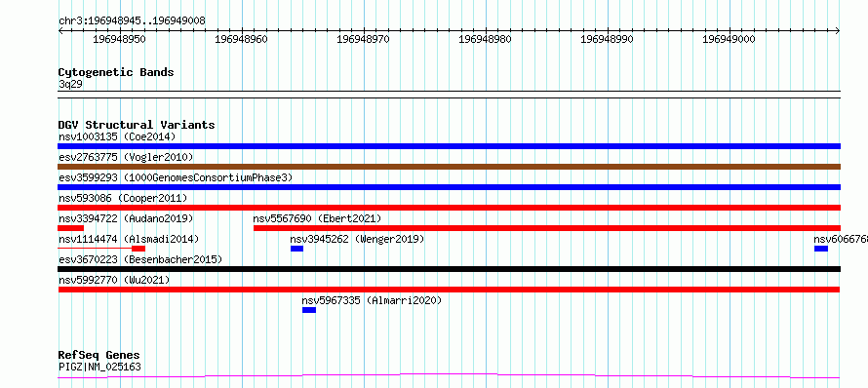Select the short red nsv3394722 bar
The image size is (868, 388).
[70, 228]
